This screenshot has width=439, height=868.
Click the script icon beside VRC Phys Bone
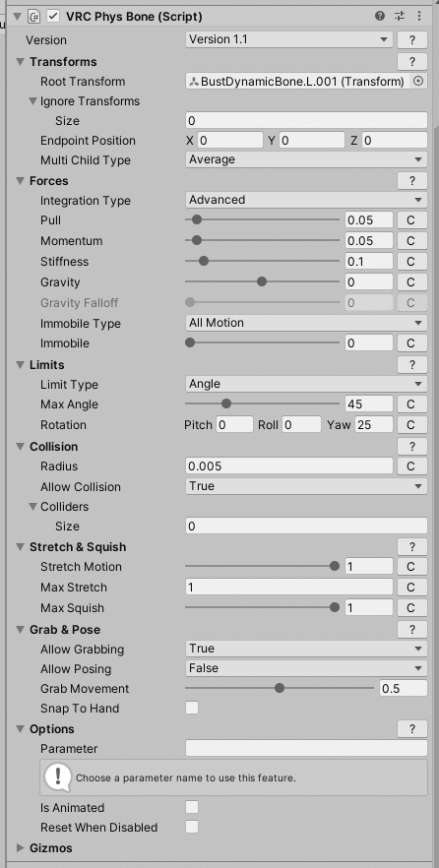pos(33,17)
